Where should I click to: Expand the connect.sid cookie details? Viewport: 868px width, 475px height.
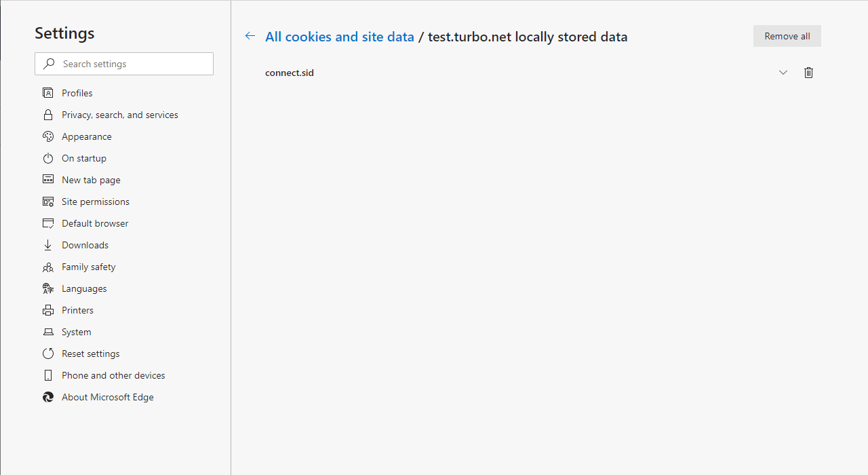[783, 73]
